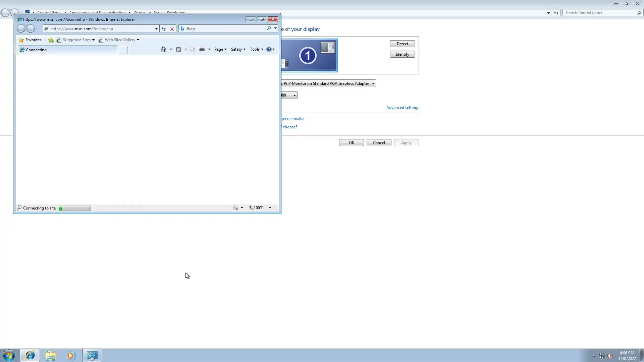
Task: Open Windows Media Player from taskbar
Action: click(x=70, y=355)
